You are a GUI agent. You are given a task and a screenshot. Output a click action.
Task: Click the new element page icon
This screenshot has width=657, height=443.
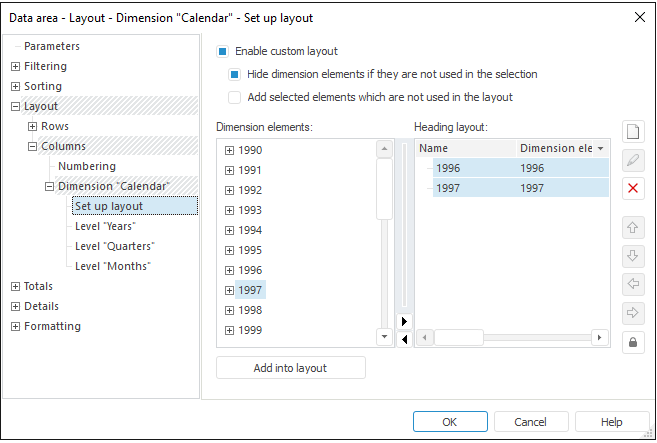pyautogui.click(x=632, y=132)
